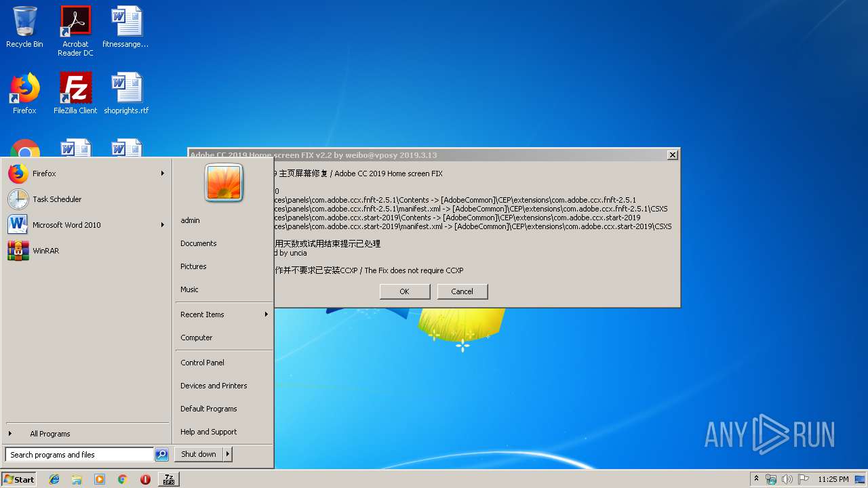Screen dimensions: 868x488
Task: Click Microsoft Word 2010 icon in Start menu
Action: (18, 225)
